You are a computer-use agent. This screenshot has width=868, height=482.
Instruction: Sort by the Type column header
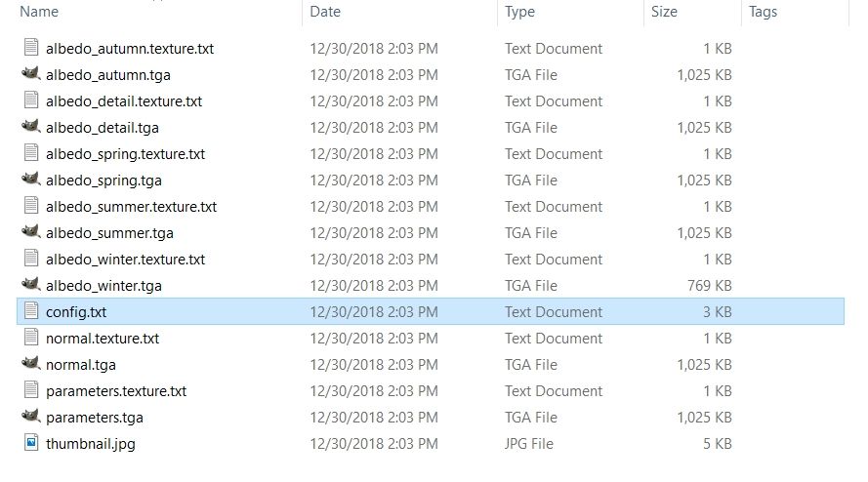point(520,12)
